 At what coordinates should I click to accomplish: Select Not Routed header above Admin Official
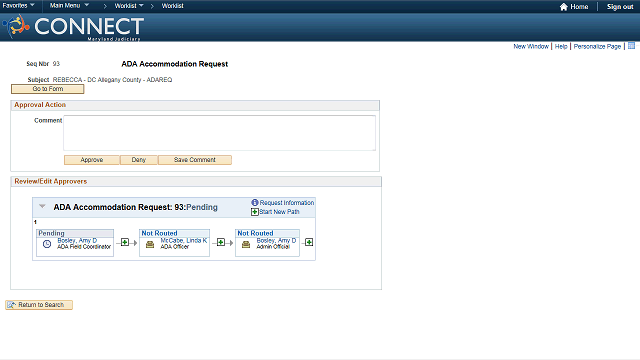point(255,233)
